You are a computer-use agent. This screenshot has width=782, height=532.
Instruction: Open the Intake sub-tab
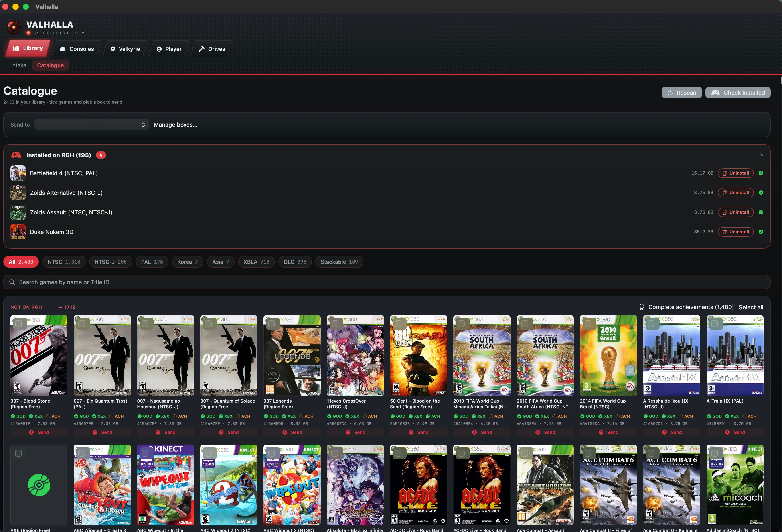(x=18, y=65)
